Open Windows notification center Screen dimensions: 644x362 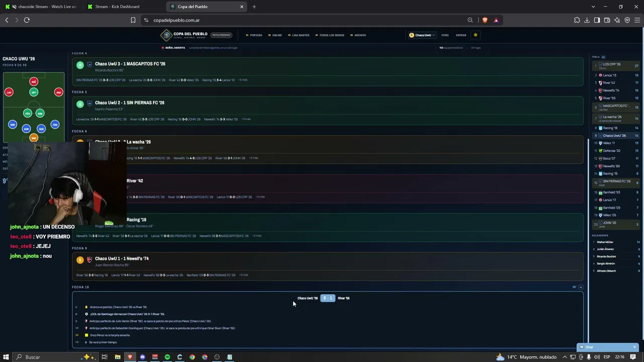(x=633, y=357)
